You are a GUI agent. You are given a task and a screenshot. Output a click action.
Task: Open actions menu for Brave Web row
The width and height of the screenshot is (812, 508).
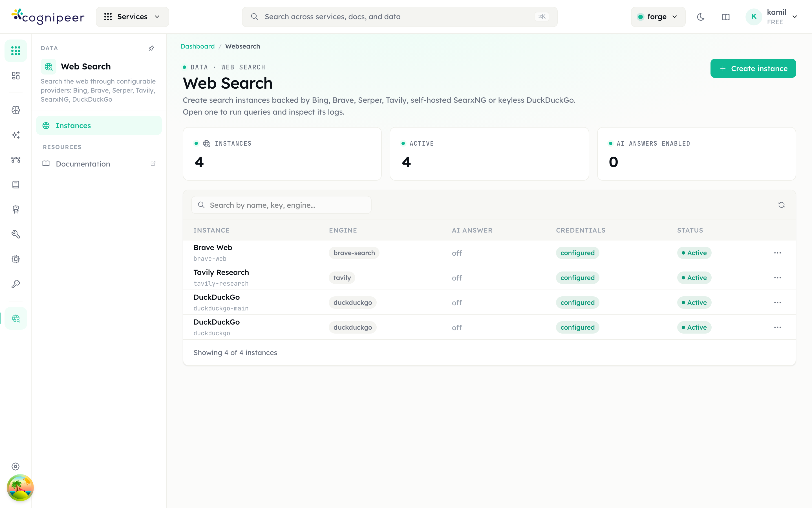point(777,253)
